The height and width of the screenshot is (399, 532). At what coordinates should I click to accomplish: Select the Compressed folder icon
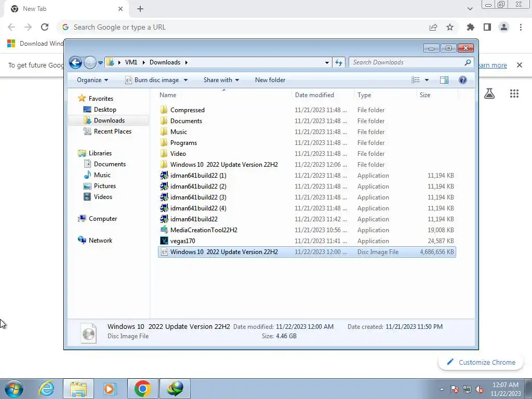coord(164,110)
